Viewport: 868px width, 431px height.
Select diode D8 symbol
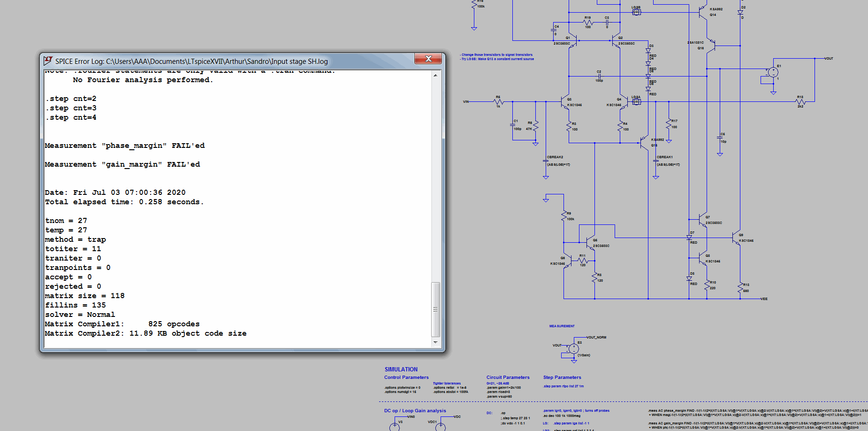689,278
